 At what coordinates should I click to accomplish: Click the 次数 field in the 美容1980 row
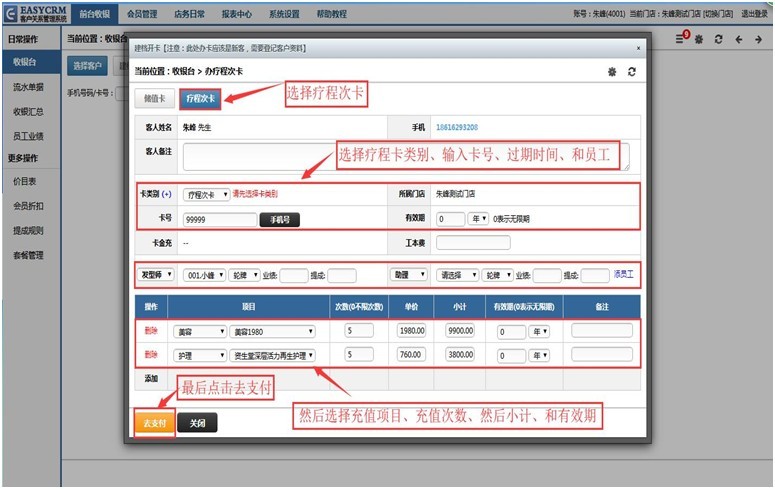tap(359, 330)
